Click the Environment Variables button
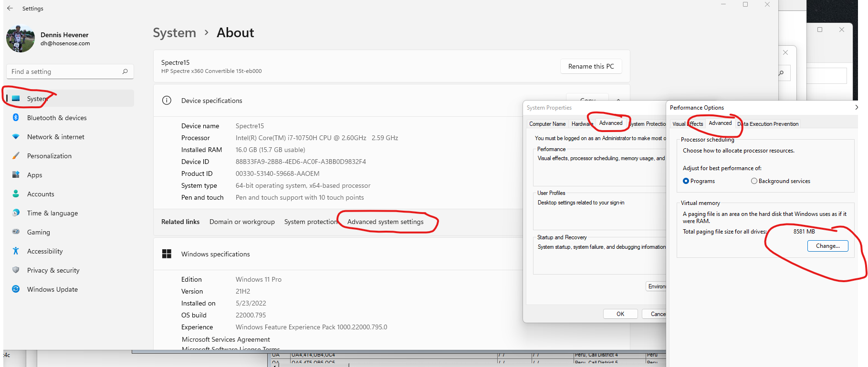The width and height of the screenshot is (868, 367). click(656, 286)
